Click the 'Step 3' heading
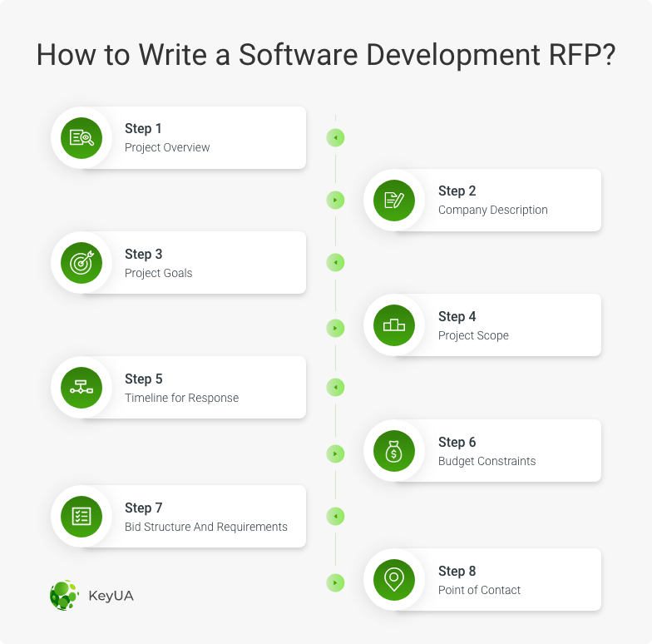The height and width of the screenshot is (644, 652). [x=143, y=255]
